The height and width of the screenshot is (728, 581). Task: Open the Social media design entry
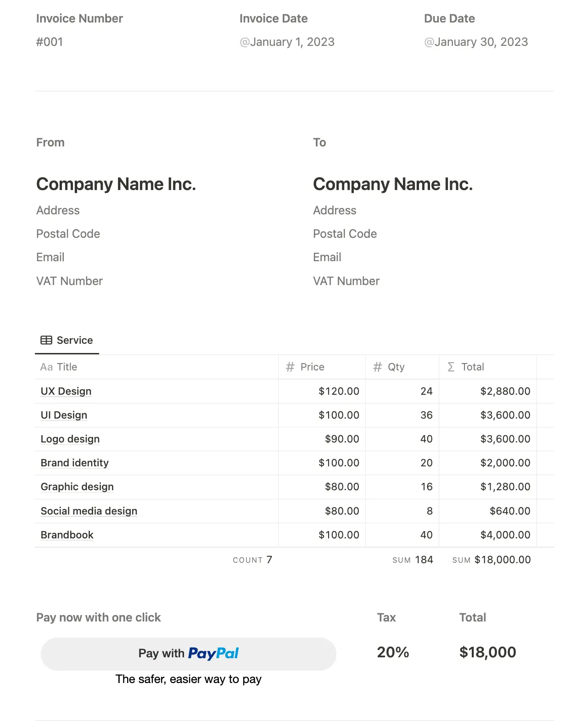coord(89,511)
